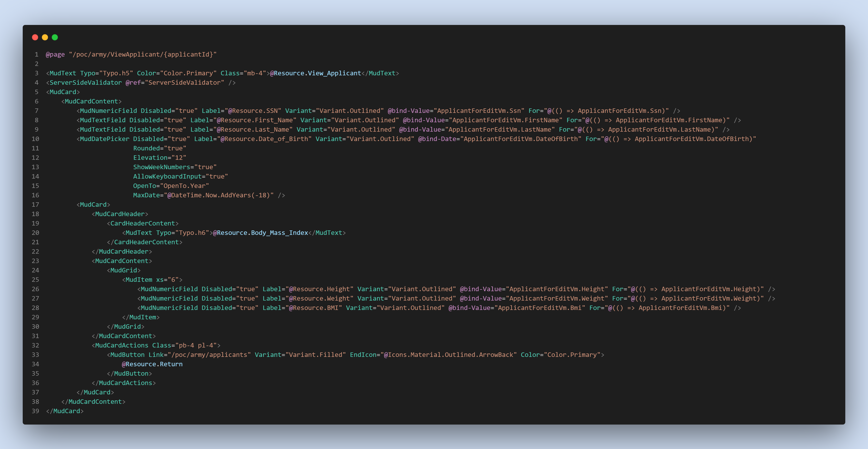Click Typo="Typo.h6" on line 20

pos(183,233)
